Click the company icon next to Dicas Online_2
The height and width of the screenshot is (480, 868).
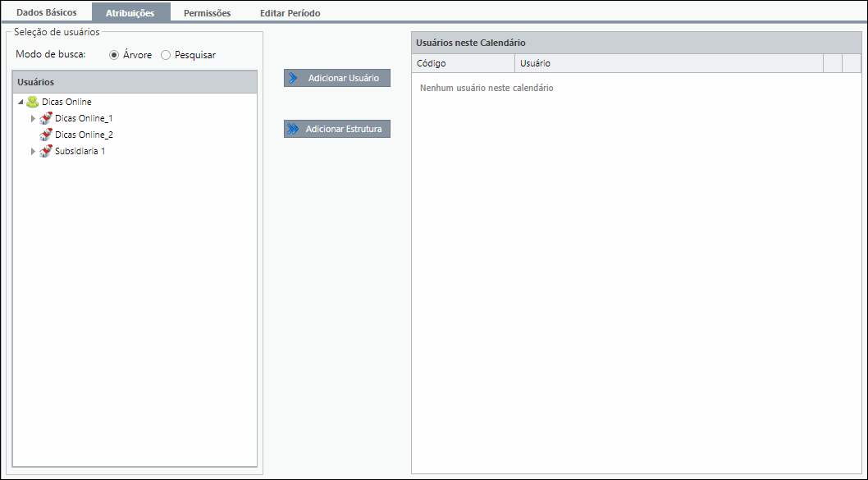(x=46, y=135)
